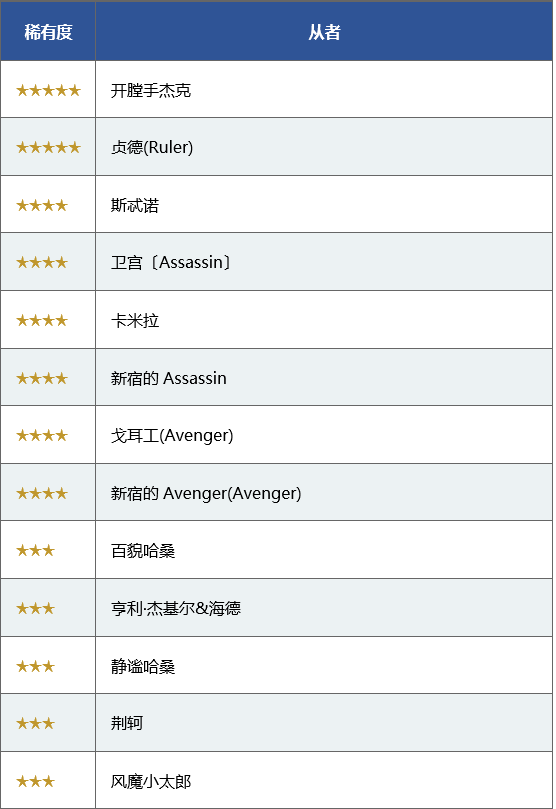
Task: Choose the 新宿的 Avenger(Avenger) row text
Action: point(206,494)
